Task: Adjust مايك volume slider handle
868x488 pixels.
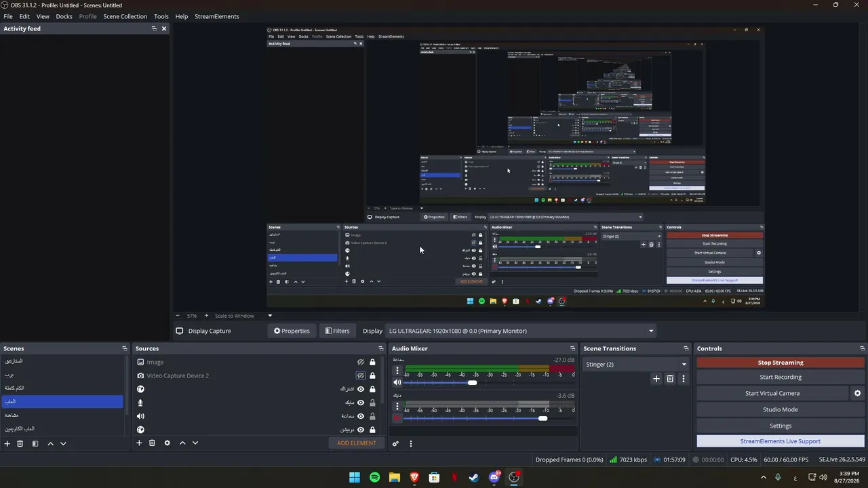Action: tap(542, 418)
